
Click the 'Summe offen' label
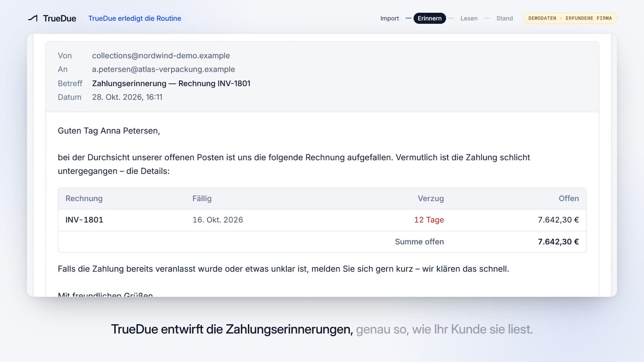[419, 242]
